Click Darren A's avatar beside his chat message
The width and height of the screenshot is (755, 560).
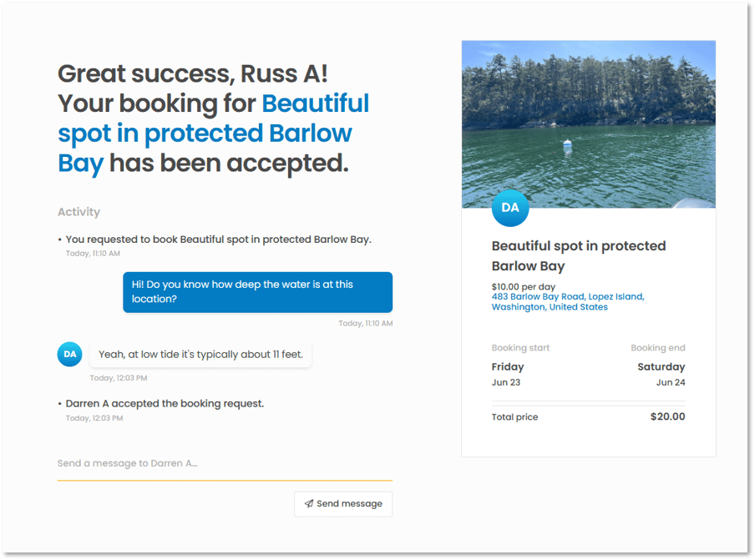pyautogui.click(x=69, y=354)
